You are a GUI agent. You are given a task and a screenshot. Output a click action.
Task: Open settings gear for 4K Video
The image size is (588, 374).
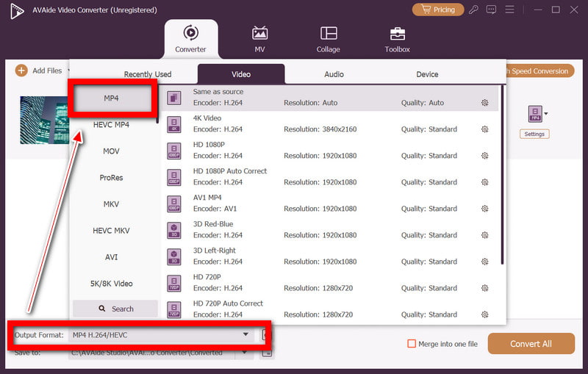[x=484, y=129]
